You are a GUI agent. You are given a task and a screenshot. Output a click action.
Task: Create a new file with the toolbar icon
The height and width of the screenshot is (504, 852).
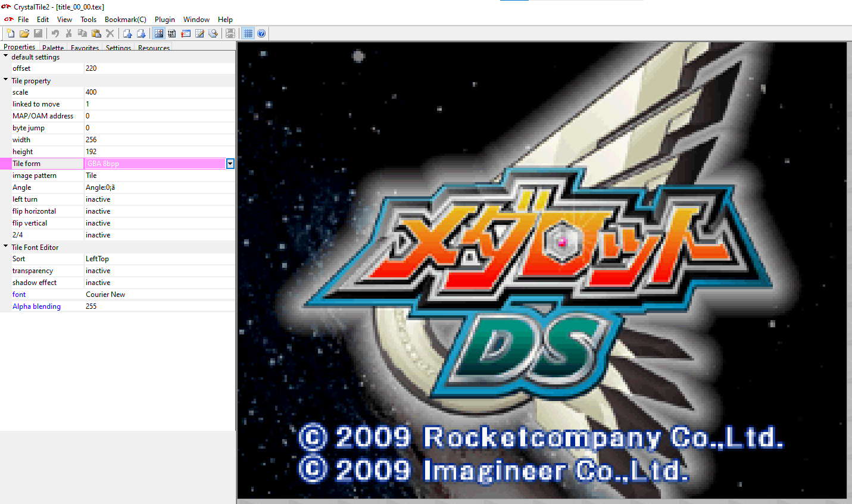click(10, 33)
